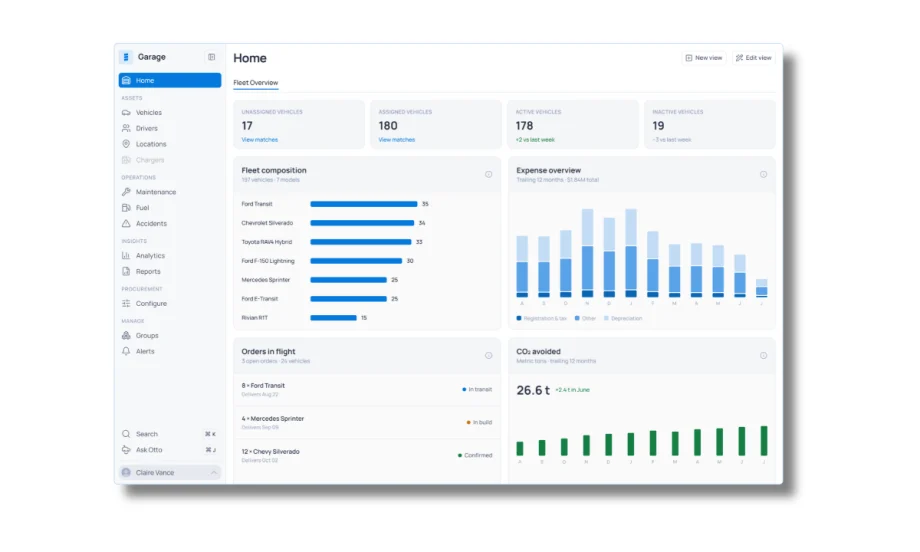Click the Configure sliders icon
The width and height of the screenshot is (920, 552).
[126, 303]
